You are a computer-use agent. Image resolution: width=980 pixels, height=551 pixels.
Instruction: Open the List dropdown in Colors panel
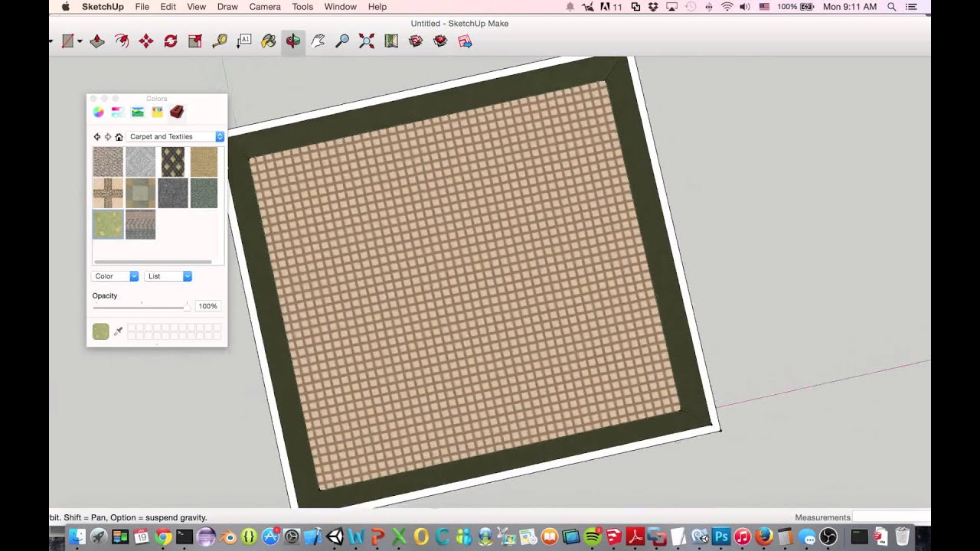coord(168,276)
